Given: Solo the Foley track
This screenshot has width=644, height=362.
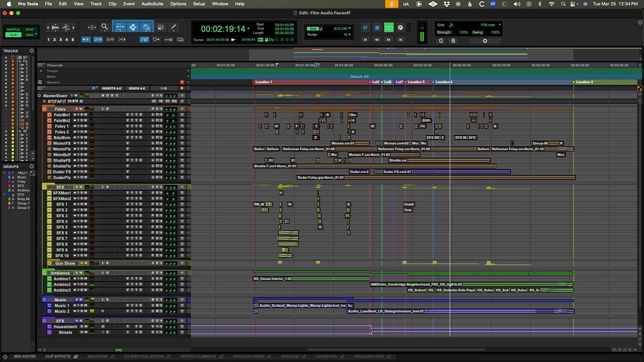Looking at the screenshot, I should pos(77,109).
